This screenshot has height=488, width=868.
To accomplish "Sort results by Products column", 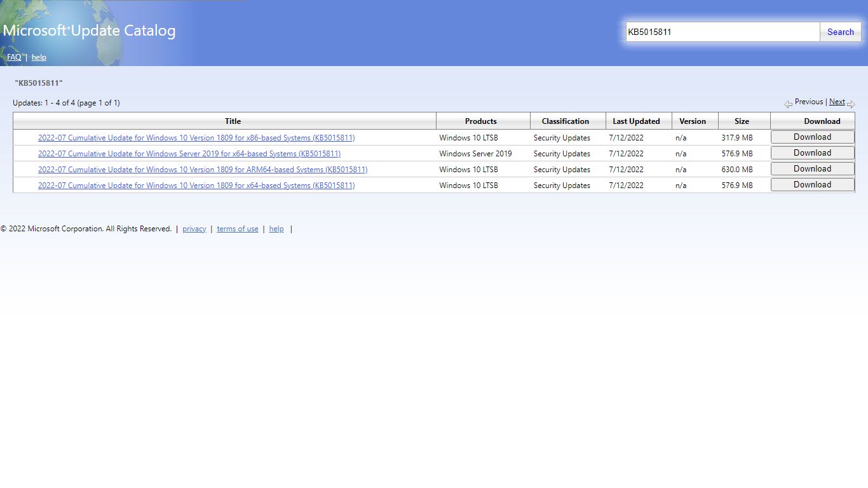I will [x=480, y=121].
